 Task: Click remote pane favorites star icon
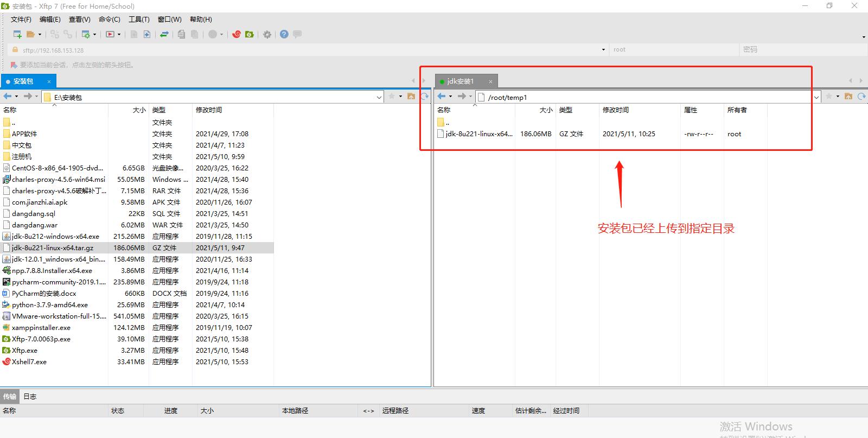pos(829,97)
